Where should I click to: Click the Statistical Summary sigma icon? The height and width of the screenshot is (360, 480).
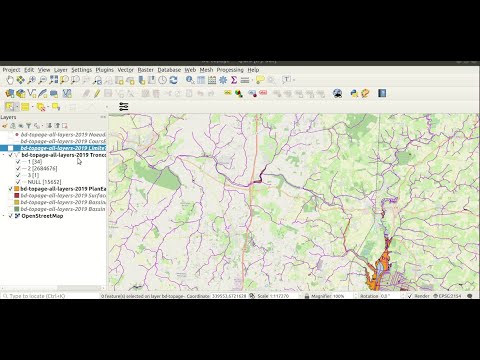pyautogui.click(x=234, y=80)
